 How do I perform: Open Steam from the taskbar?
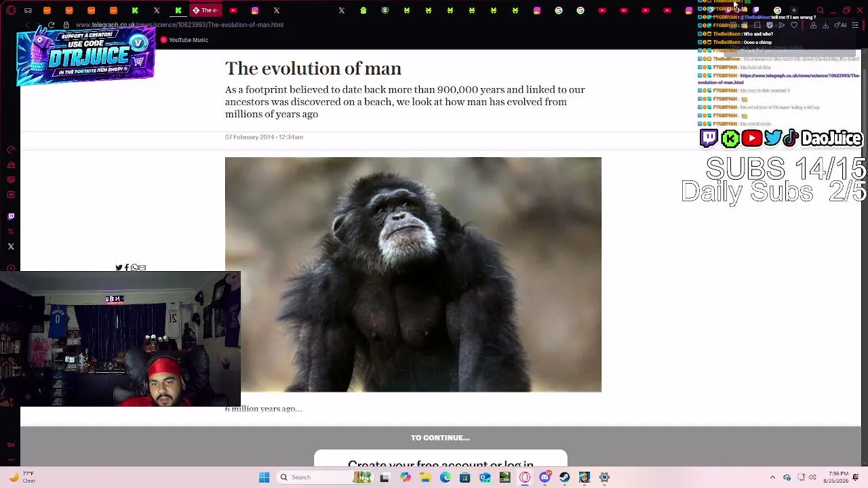click(564, 477)
